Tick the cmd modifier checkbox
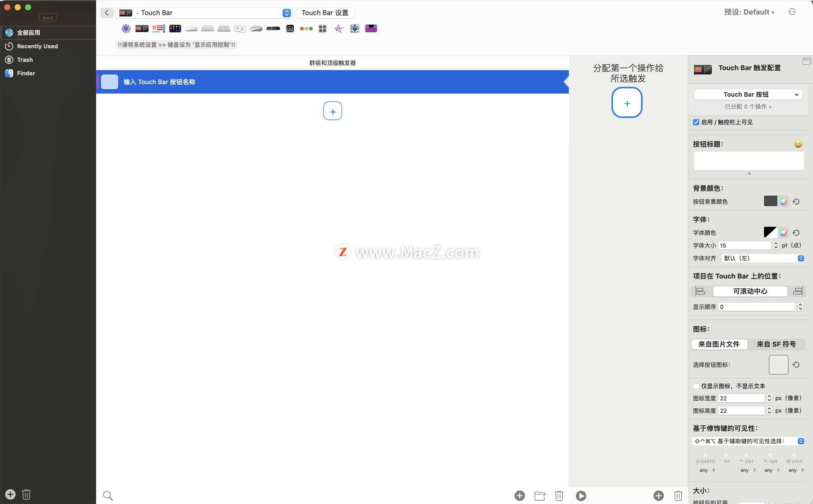Viewport: 813px width, 504px height. (x=794, y=455)
